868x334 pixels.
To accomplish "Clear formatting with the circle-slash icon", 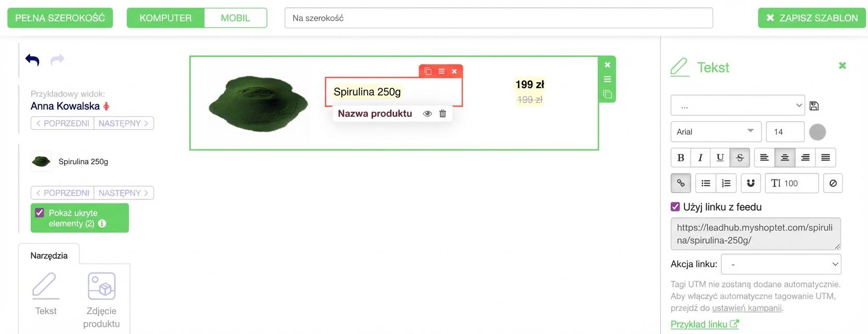I will coord(833,183).
